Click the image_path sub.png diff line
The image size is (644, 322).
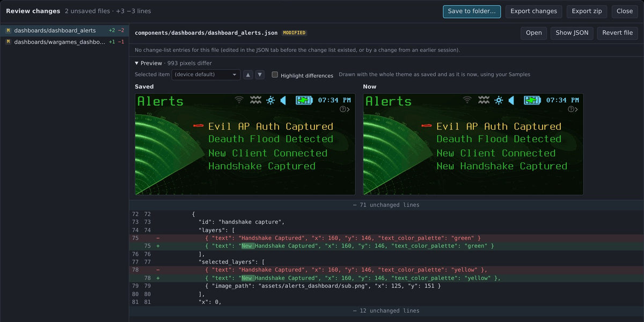pyautogui.click(x=386, y=286)
